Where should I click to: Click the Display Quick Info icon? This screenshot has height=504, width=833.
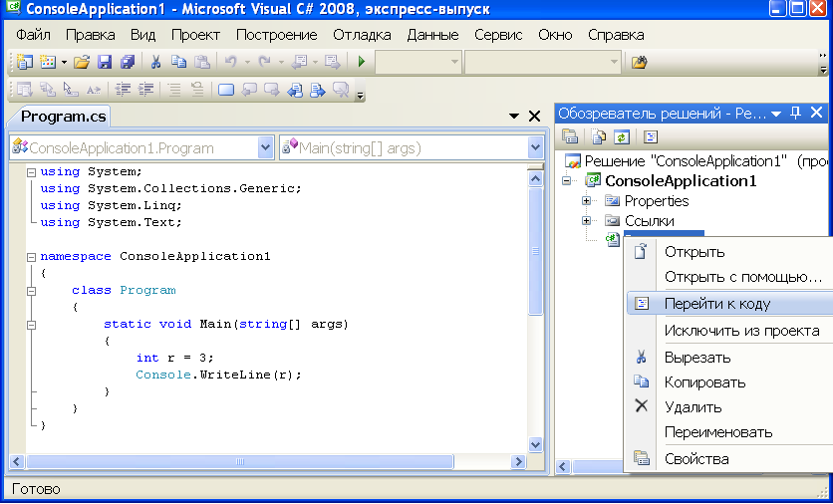click(x=71, y=90)
